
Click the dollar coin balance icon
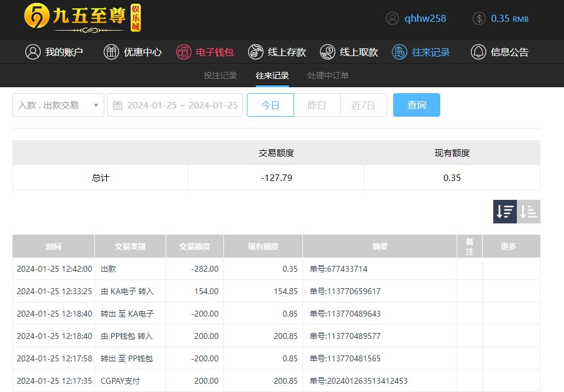[x=479, y=18]
